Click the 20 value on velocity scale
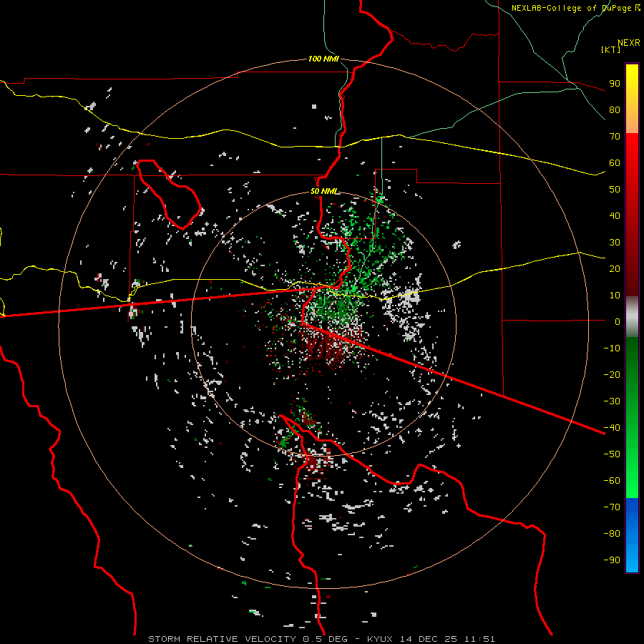Viewport: 644px width, 644px height. [x=615, y=268]
